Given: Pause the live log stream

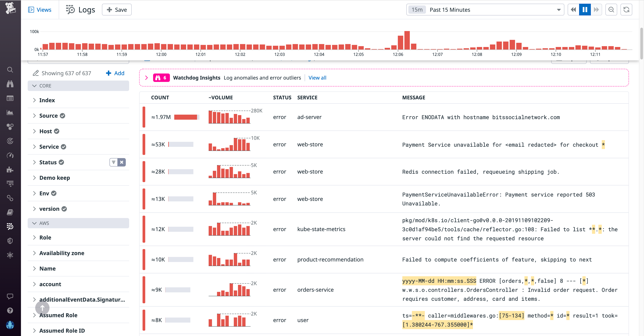Looking at the screenshot, I should tap(584, 10).
